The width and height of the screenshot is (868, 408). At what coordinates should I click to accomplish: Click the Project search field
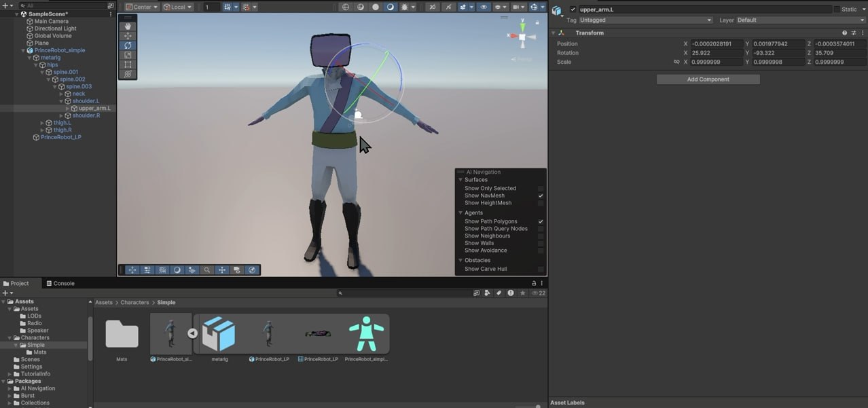tap(405, 293)
